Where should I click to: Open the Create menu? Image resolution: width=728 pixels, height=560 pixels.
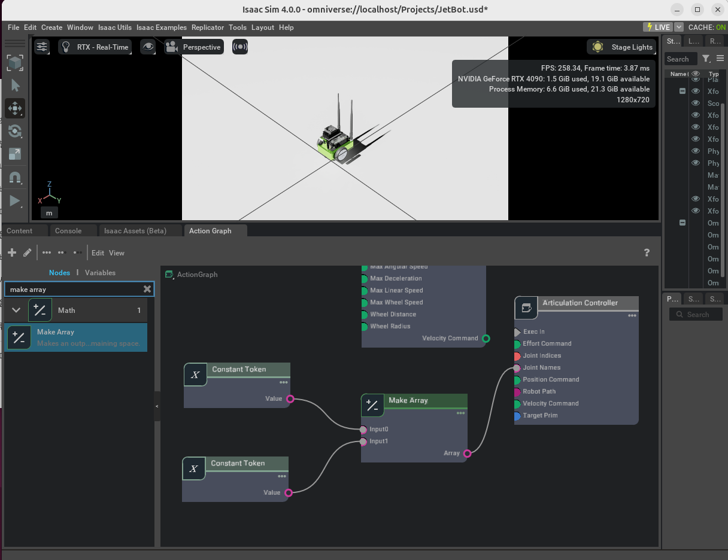pos(51,28)
